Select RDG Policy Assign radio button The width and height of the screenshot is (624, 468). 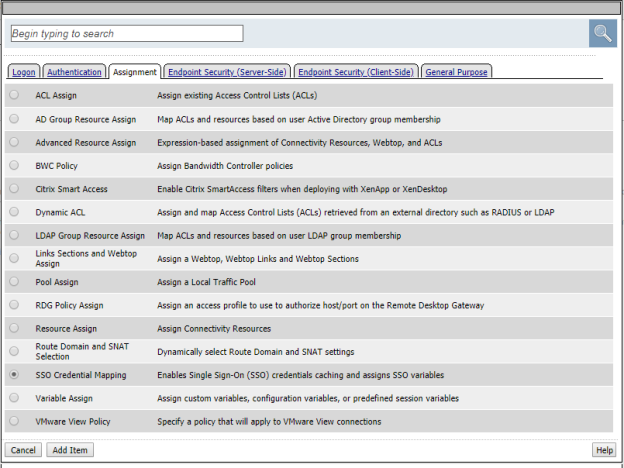point(14,305)
